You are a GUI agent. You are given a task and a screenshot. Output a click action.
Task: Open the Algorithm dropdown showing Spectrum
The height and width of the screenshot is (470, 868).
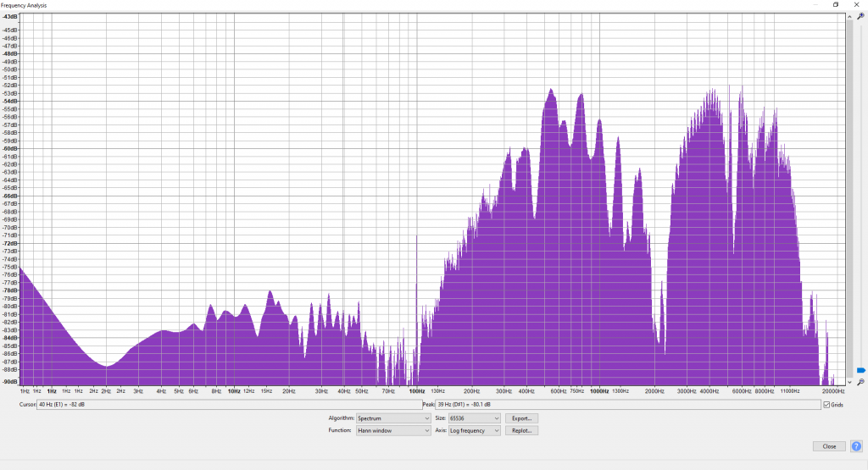tap(392, 418)
